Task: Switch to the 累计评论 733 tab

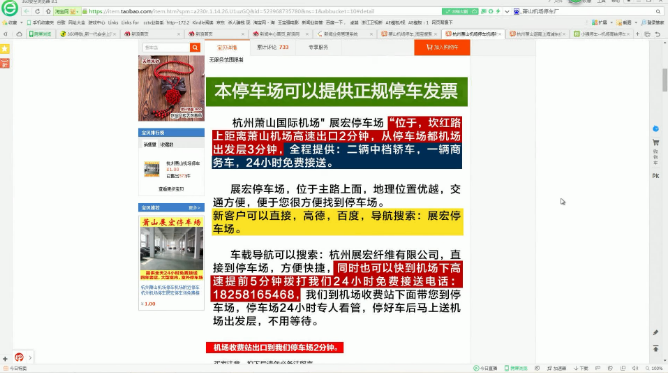Action: coord(273,47)
